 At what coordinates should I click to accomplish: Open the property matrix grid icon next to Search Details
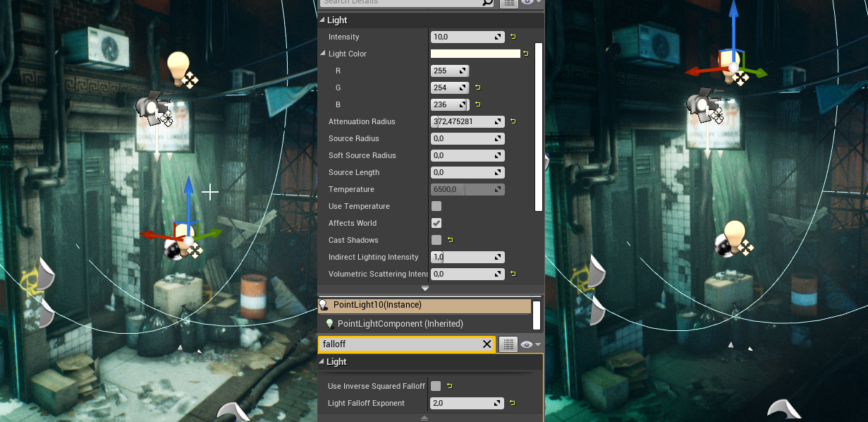[x=509, y=4]
